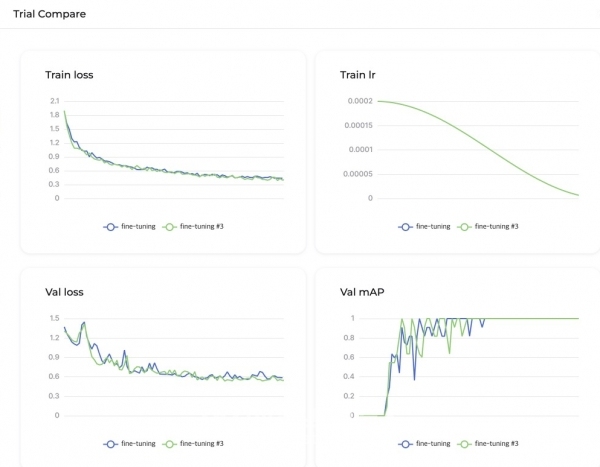Click the blue fine-tuning marker under Train lr
600x467 pixels.
point(405,226)
